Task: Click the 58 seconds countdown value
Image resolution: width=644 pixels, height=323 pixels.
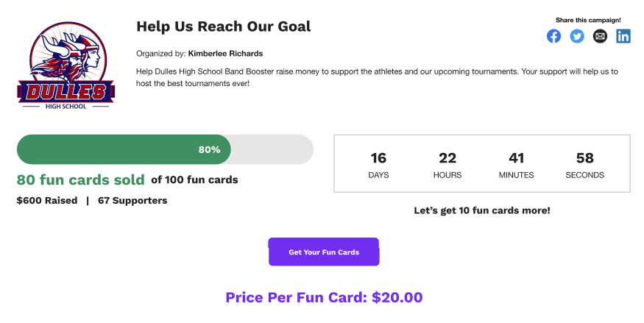Action: pyautogui.click(x=584, y=158)
